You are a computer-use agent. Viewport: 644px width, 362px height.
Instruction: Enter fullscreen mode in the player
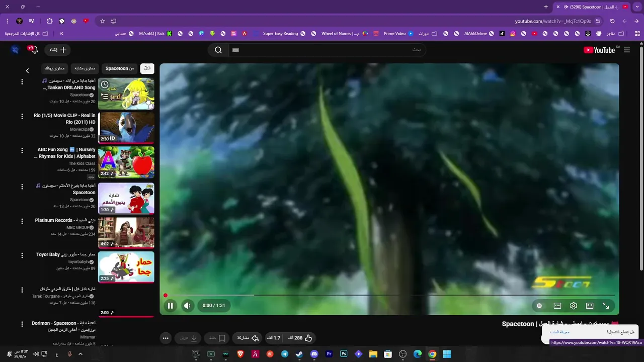point(606,306)
